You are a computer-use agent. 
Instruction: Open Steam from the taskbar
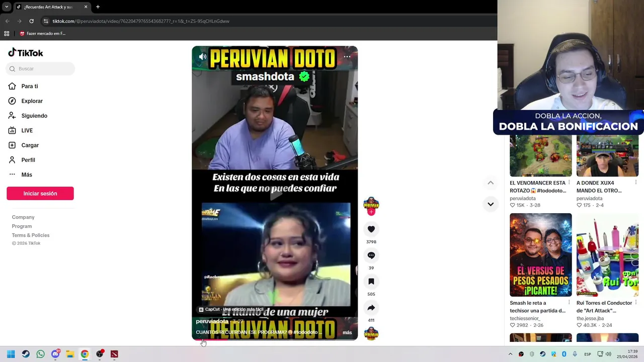pyautogui.click(x=26, y=354)
